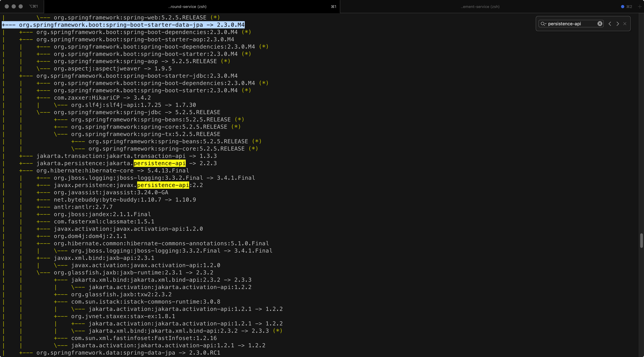
Task: Click slf4j-api:1.7.25 -> 1.7.30 line
Action: [x=133, y=105]
